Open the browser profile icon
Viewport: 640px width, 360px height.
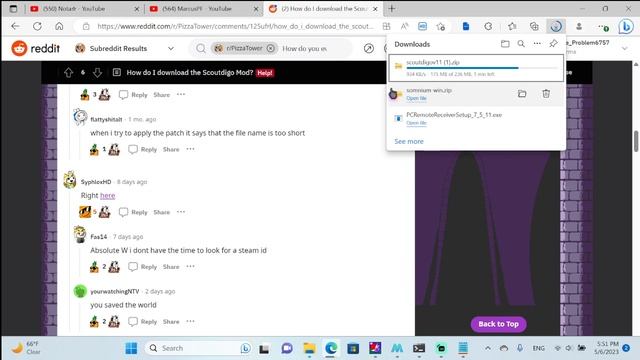579,27
